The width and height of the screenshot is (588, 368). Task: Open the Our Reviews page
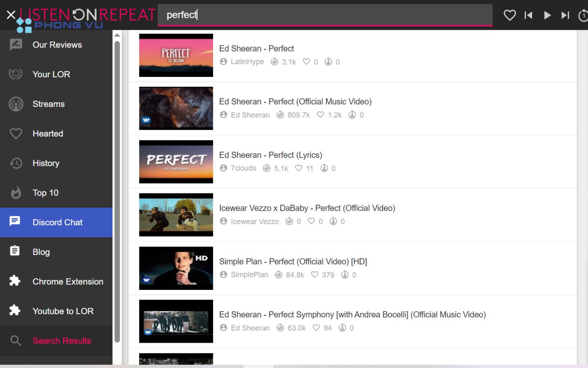pos(57,45)
